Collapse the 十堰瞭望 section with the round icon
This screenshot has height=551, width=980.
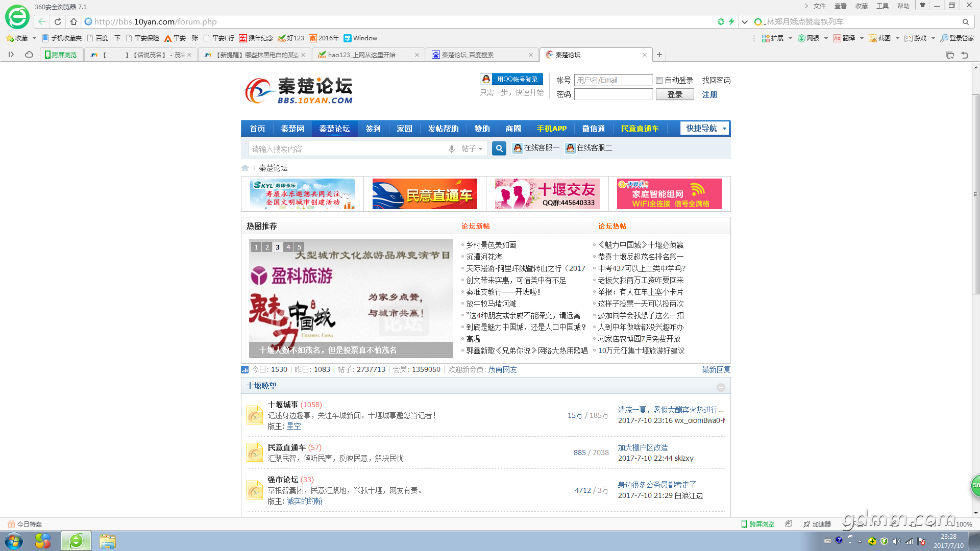coord(721,387)
